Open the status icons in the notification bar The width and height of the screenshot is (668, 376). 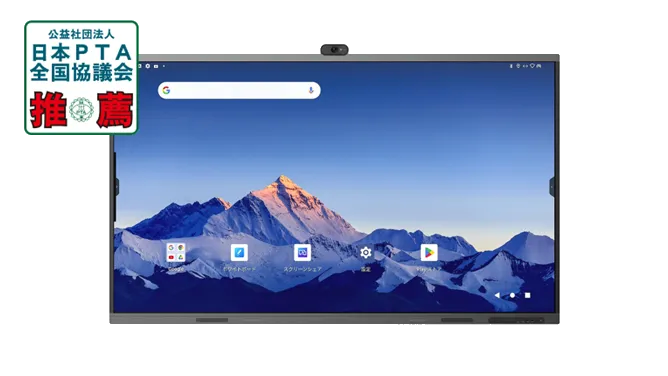pos(525,66)
